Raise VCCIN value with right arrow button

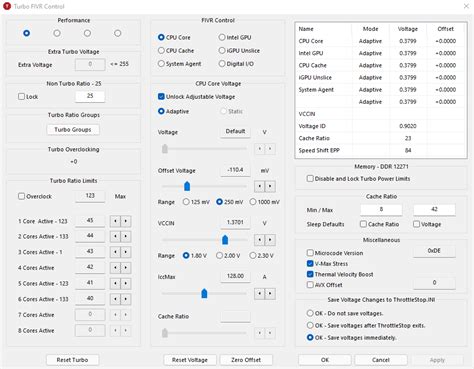pyautogui.click(x=270, y=240)
